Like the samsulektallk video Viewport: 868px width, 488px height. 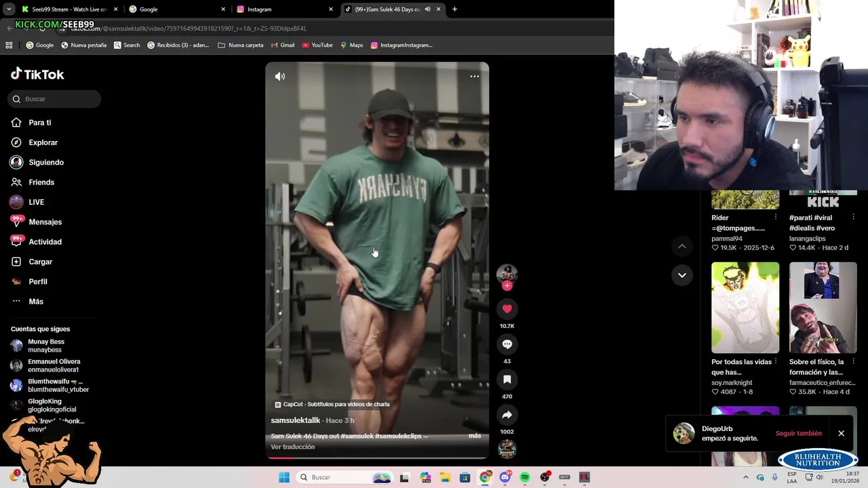[507, 309]
